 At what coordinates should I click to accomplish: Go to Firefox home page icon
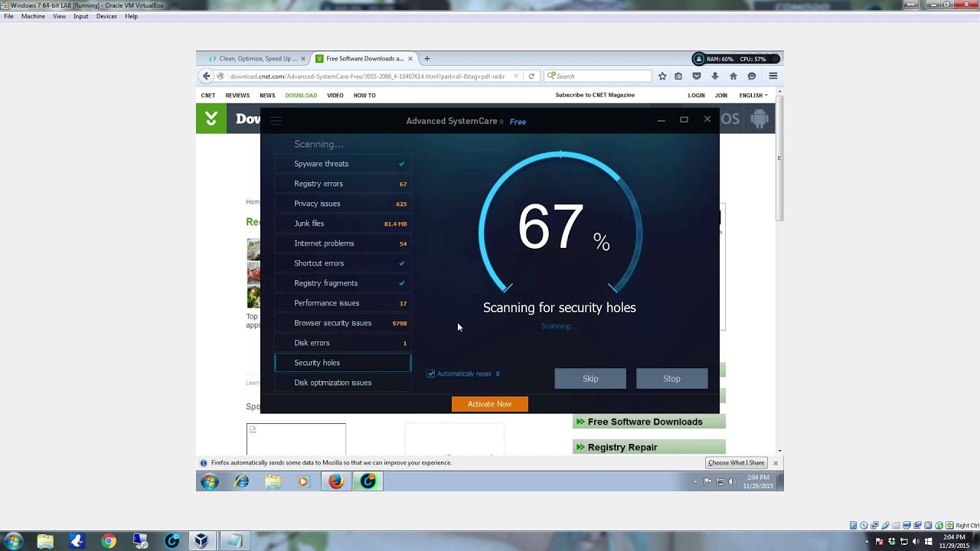click(x=733, y=76)
